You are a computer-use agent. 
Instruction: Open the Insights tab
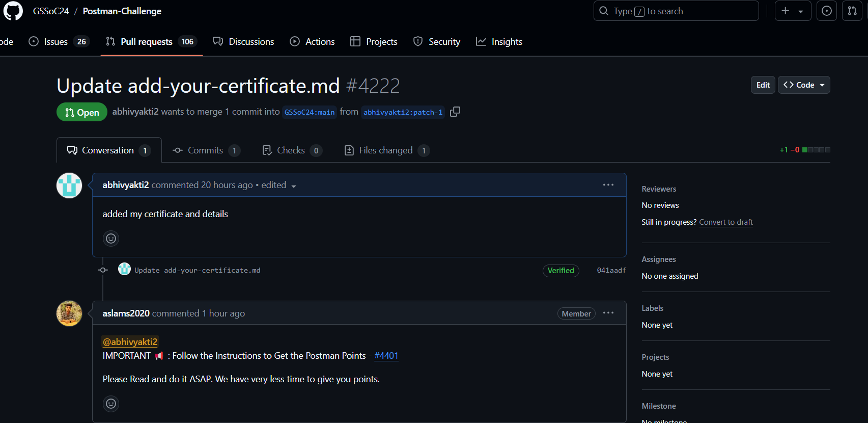tap(499, 42)
